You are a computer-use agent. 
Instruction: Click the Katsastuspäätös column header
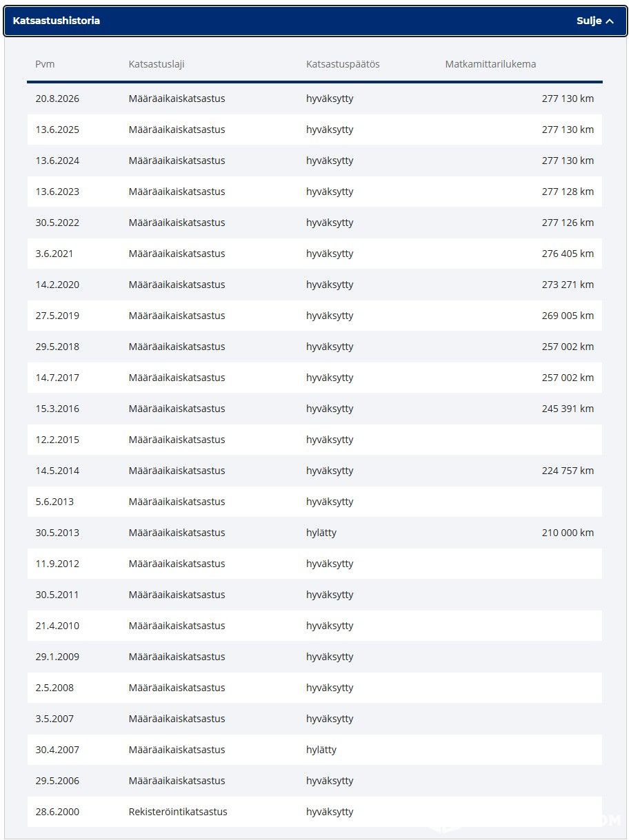pos(343,64)
